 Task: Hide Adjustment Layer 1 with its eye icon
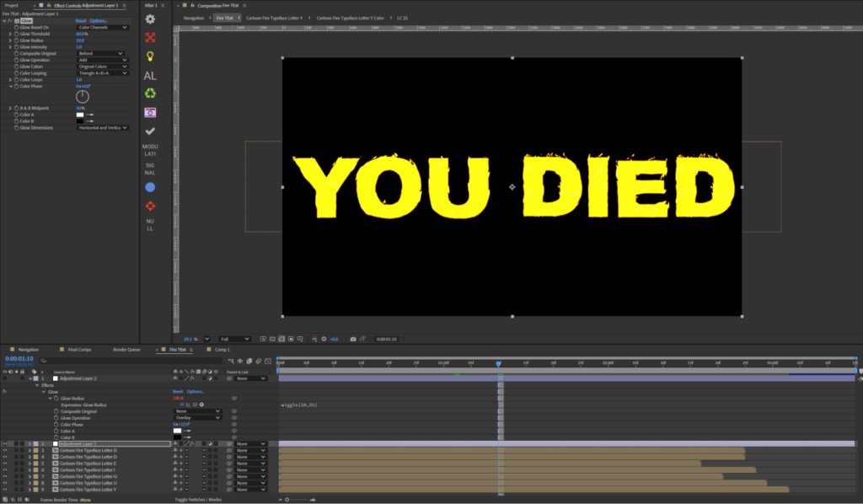click(5, 443)
